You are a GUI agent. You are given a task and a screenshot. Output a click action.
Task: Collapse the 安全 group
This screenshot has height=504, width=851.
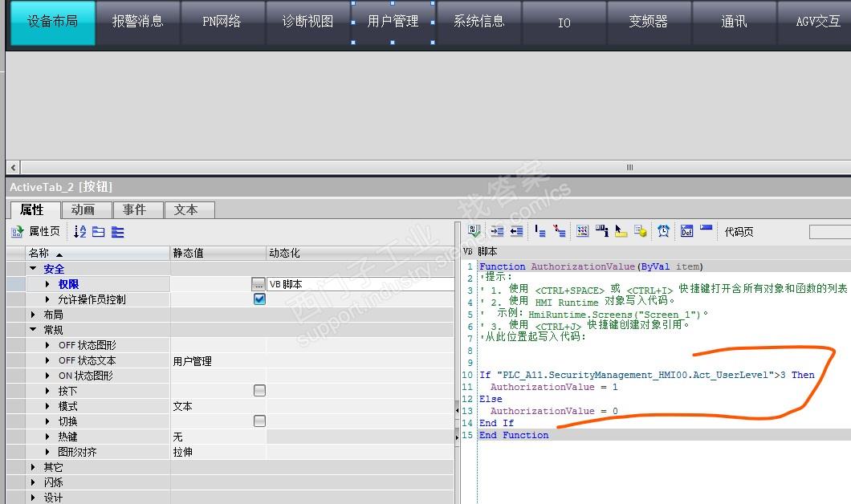click(33, 269)
